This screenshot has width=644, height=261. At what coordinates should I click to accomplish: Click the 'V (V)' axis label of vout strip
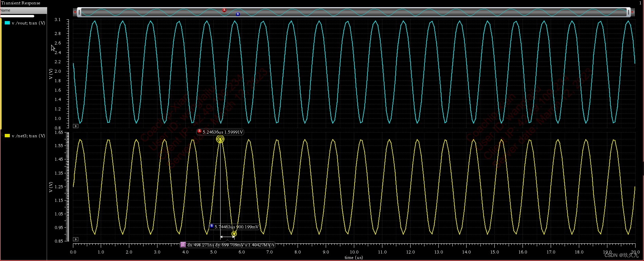pyautogui.click(x=51, y=74)
